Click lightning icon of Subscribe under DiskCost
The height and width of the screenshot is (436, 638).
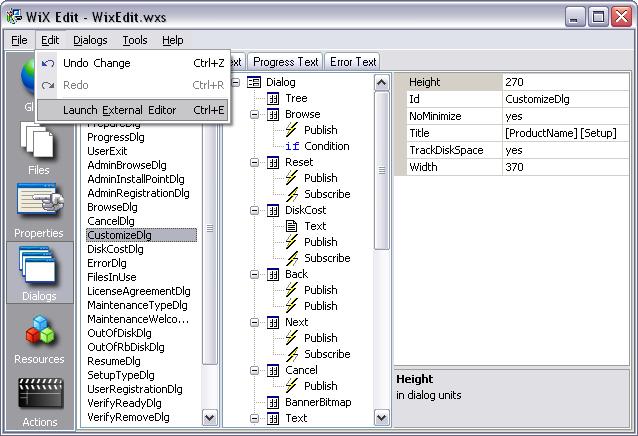pyautogui.click(x=292, y=258)
